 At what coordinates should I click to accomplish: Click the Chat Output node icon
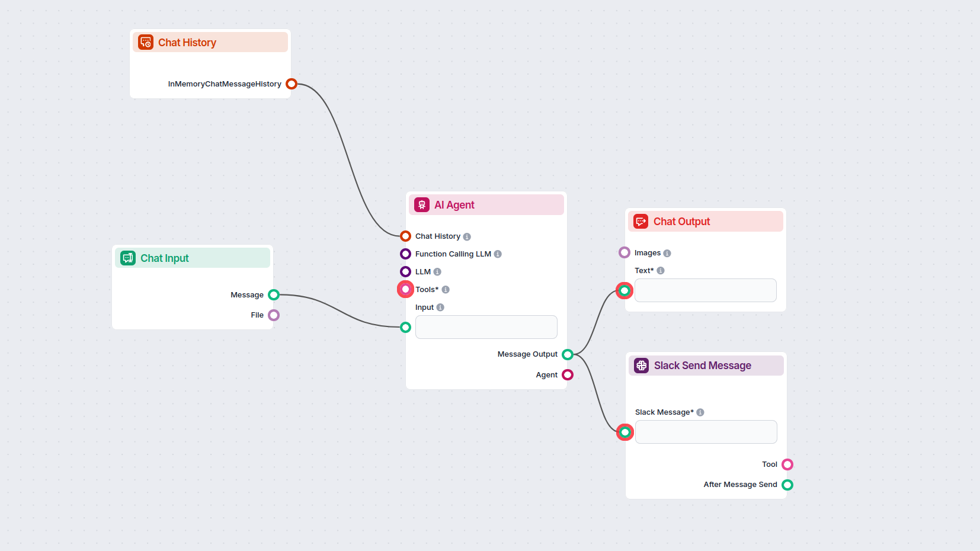tap(640, 221)
